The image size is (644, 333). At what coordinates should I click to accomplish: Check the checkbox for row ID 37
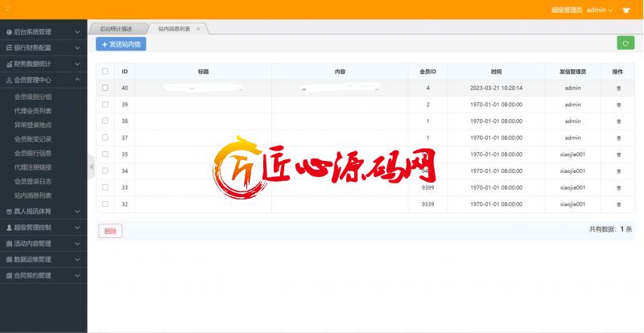[x=105, y=138]
